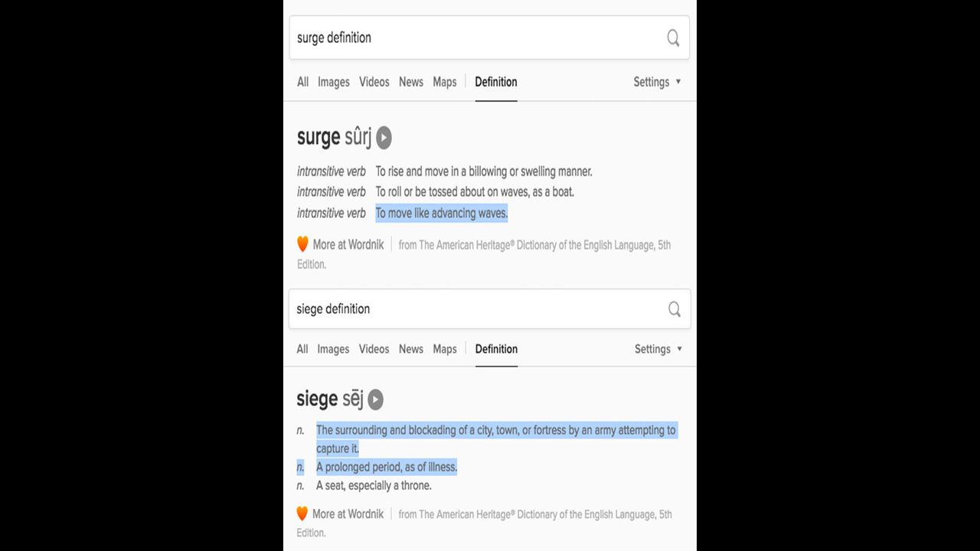The height and width of the screenshot is (551, 980).
Task: Go to Maps tab in siege results
Action: coord(445,349)
